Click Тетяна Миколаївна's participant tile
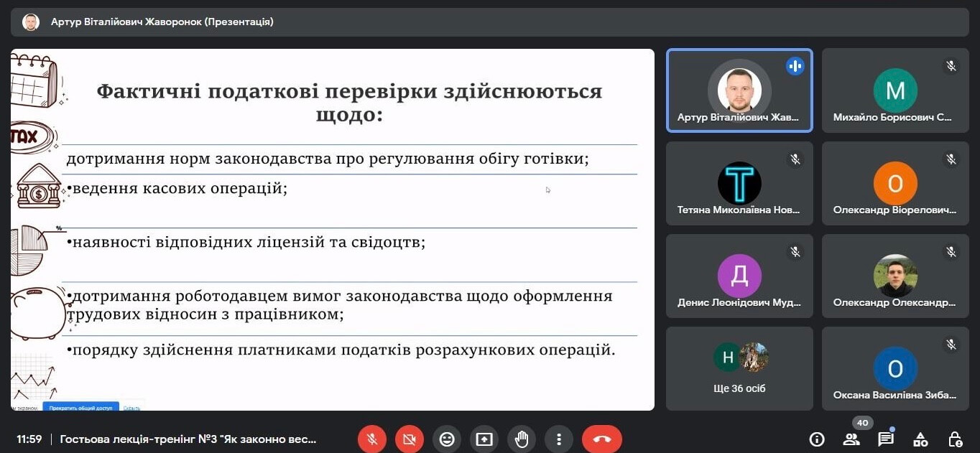 pos(739,183)
